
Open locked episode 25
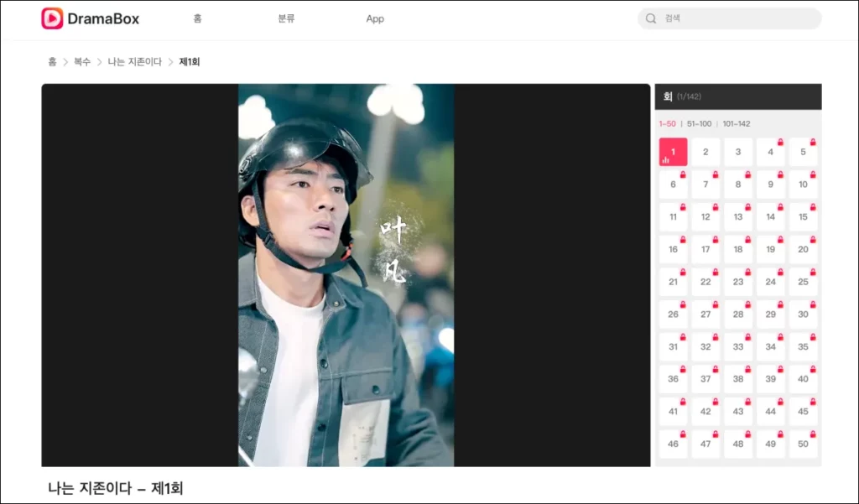pos(803,282)
